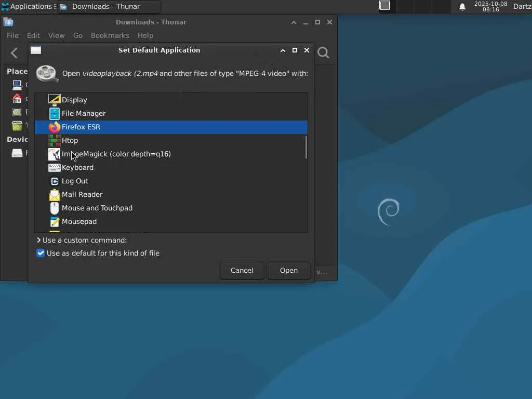Image resolution: width=532 pixels, height=399 pixels.
Task: Open the Help menu in Thunar
Action: tap(145, 36)
